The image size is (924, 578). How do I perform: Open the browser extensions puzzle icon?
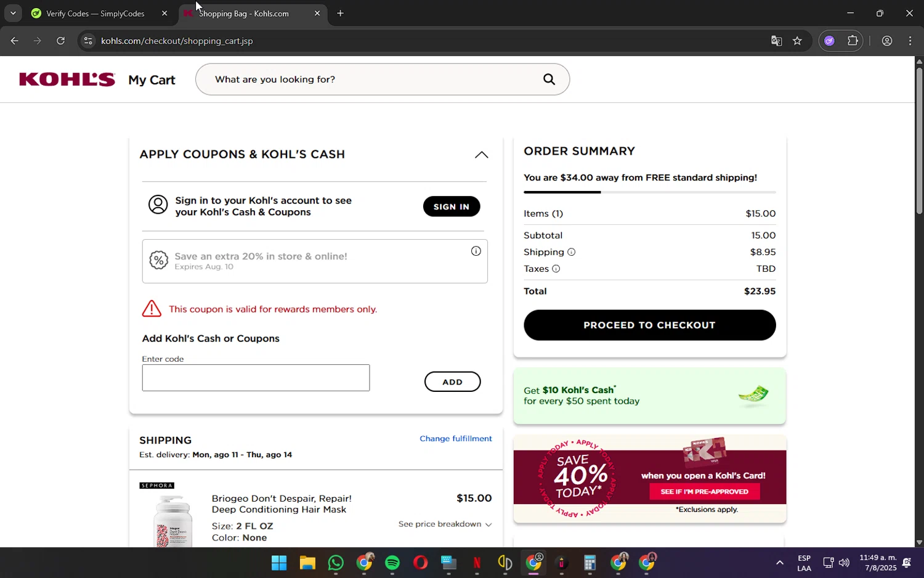point(853,41)
